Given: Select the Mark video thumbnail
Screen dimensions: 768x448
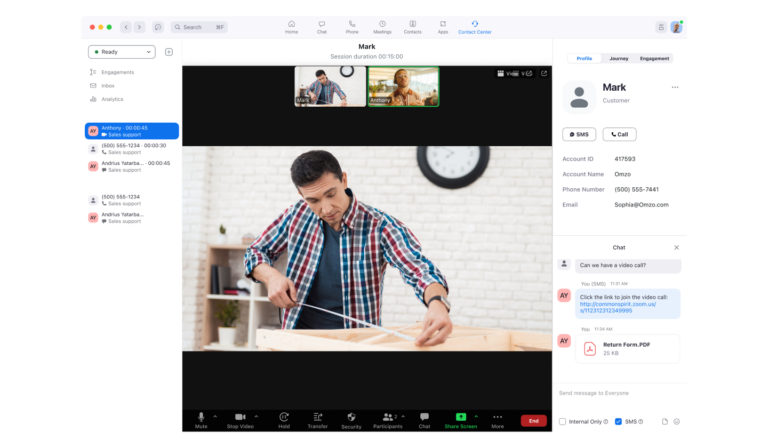Looking at the screenshot, I should pyautogui.click(x=330, y=86).
